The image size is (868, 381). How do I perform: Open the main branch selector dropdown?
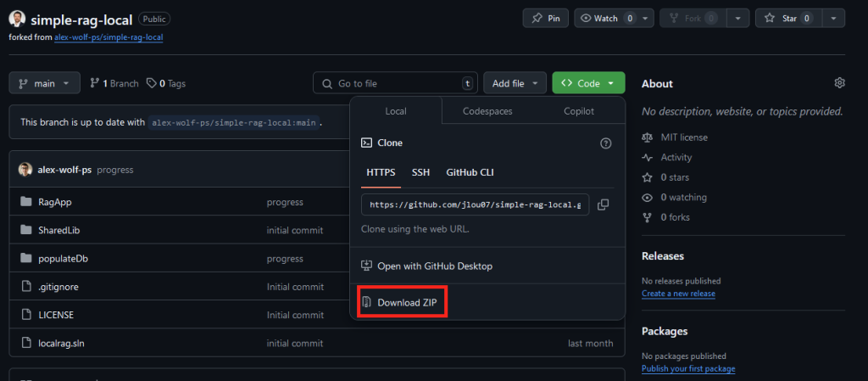pos(44,84)
